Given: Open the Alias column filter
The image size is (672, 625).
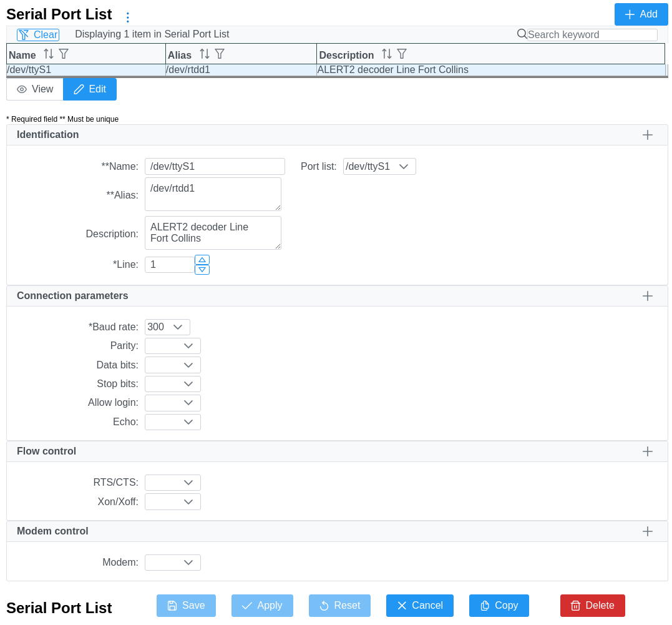Looking at the screenshot, I should click(220, 54).
